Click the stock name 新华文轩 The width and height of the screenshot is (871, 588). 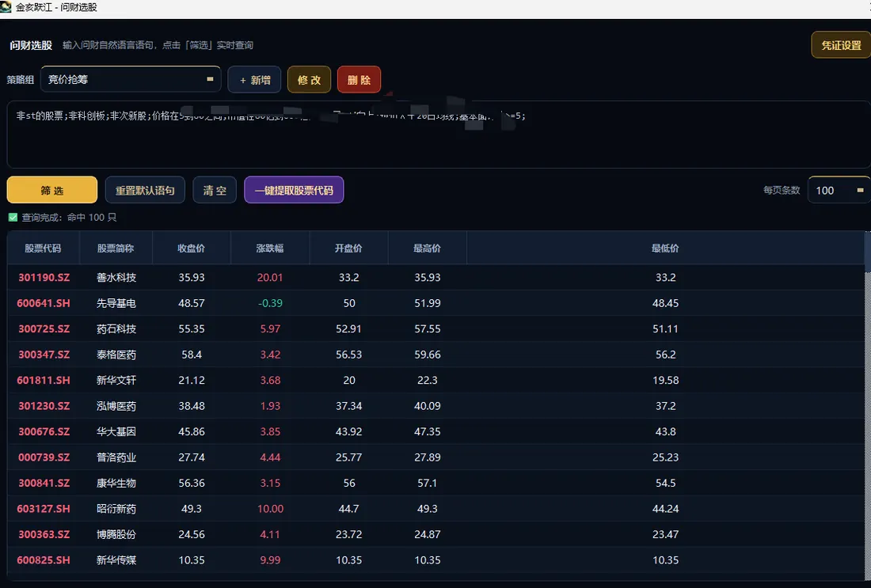tap(116, 381)
